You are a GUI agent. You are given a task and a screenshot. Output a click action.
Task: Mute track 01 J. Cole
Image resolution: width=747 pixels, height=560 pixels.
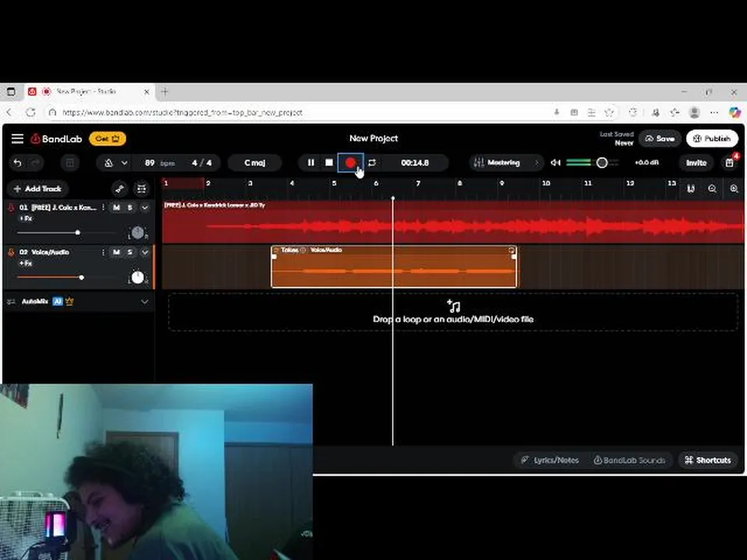point(116,208)
